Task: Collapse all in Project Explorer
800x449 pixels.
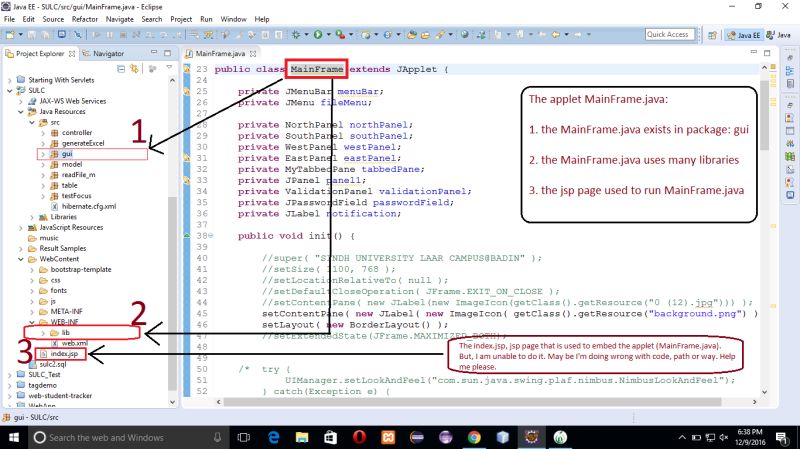Action: click(x=121, y=68)
